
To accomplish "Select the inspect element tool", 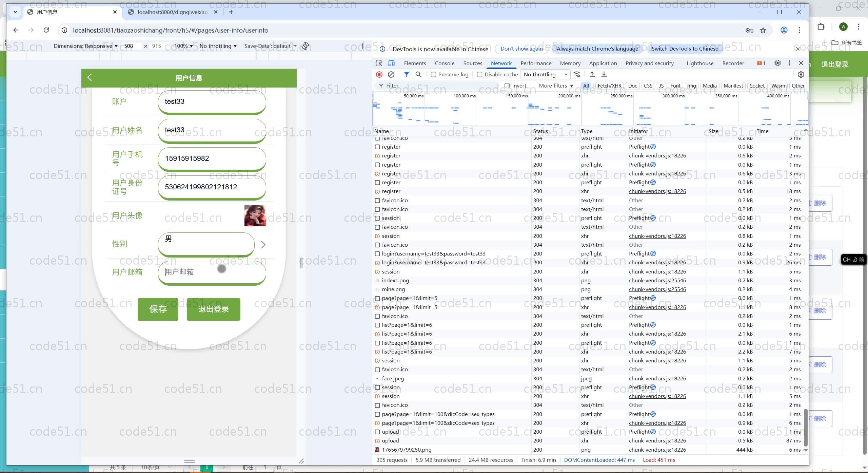I will click(x=379, y=63).
